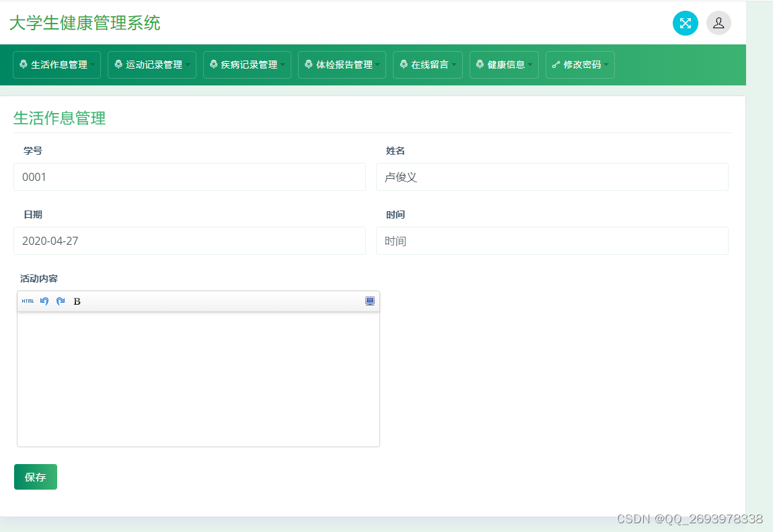Switch editor to HTML source mode
This screenshot has height=532, width=773.
tap(28, 301)
